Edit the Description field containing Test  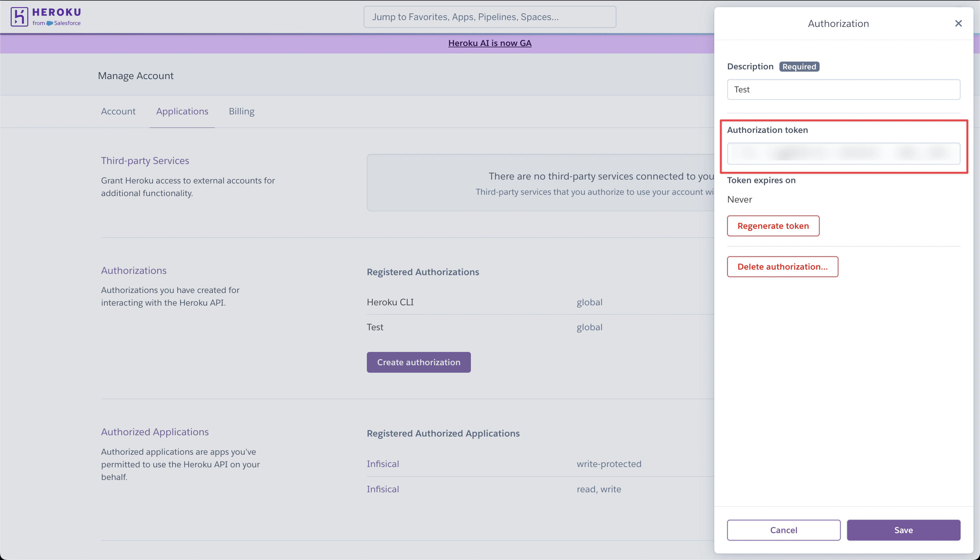(844, 90)
